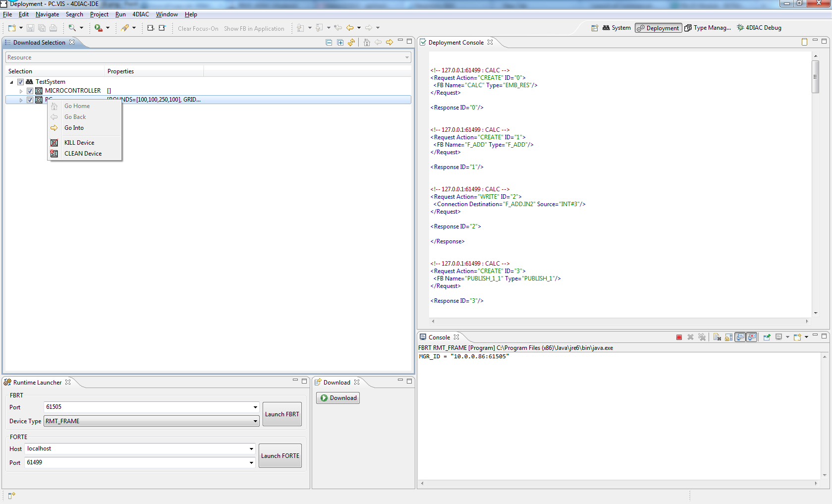The width and height of the screenshot is (832, 504).
Task: Click the Open Perspective icon
Action: 595,28
